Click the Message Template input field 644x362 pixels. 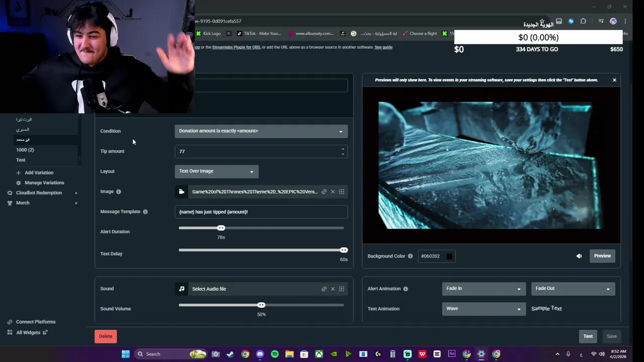(261, 212)
